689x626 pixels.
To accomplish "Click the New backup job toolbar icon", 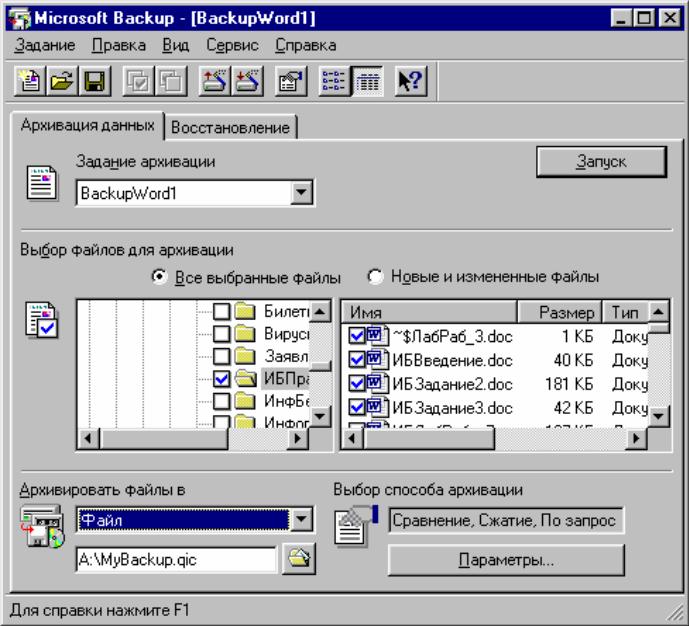I will pyautogui.click(x=30, y=81).
